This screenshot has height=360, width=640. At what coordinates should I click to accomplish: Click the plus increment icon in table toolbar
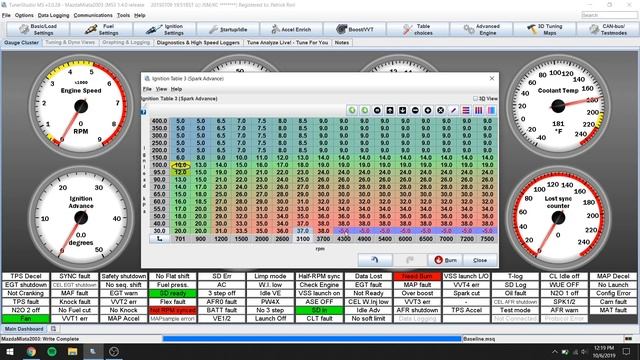point(428,110)
